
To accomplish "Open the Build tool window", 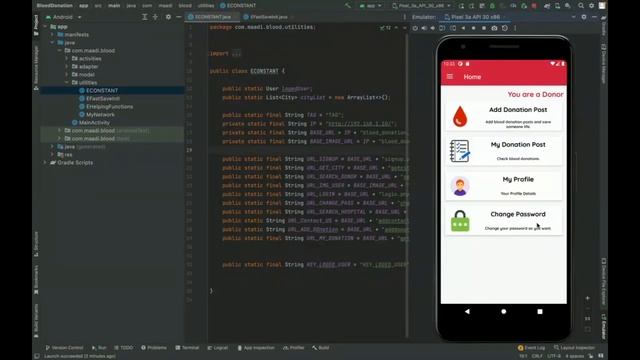I will [x=321, y=348].
